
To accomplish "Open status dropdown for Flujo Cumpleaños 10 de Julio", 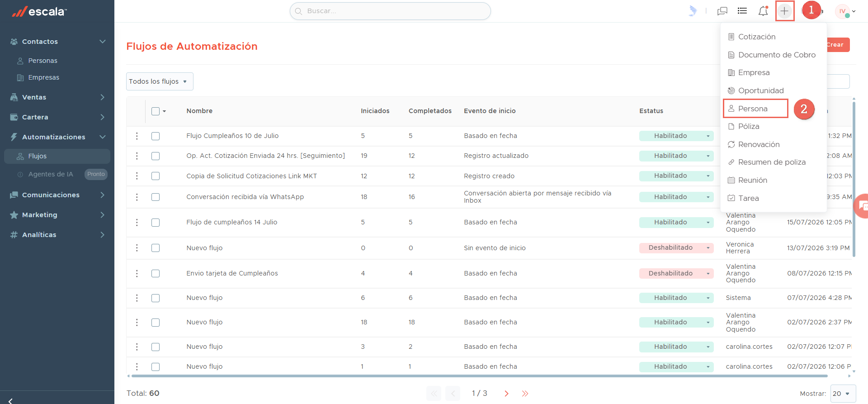I will click(676, 136).
